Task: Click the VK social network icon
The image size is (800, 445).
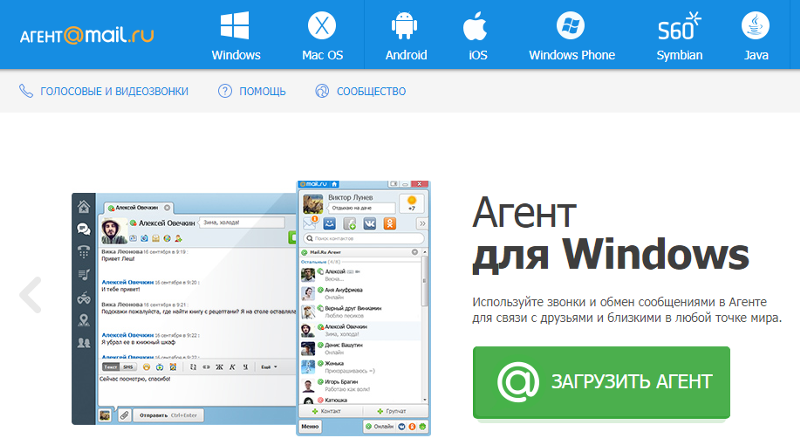Action: click(369, 224)
